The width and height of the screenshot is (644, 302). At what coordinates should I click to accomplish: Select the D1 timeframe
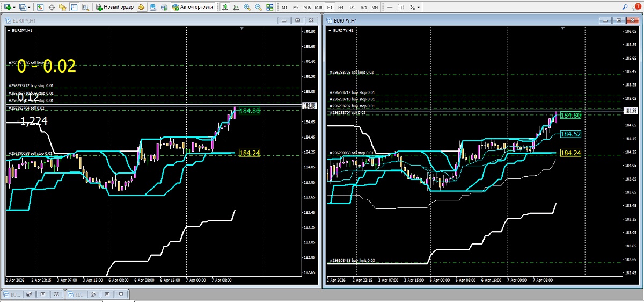point(352,8)
